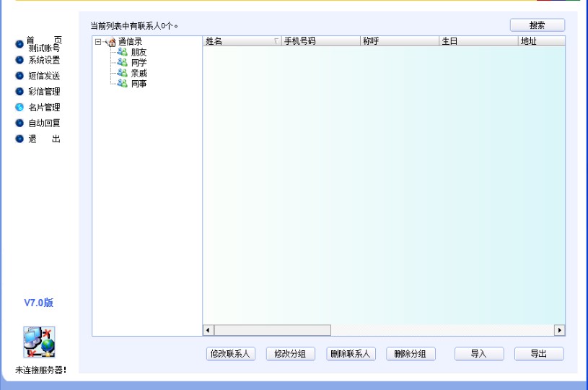The height and width of the screenshot is (390, 588).
Task: Click the 修改联系人 button
Action: click(231, 354)
